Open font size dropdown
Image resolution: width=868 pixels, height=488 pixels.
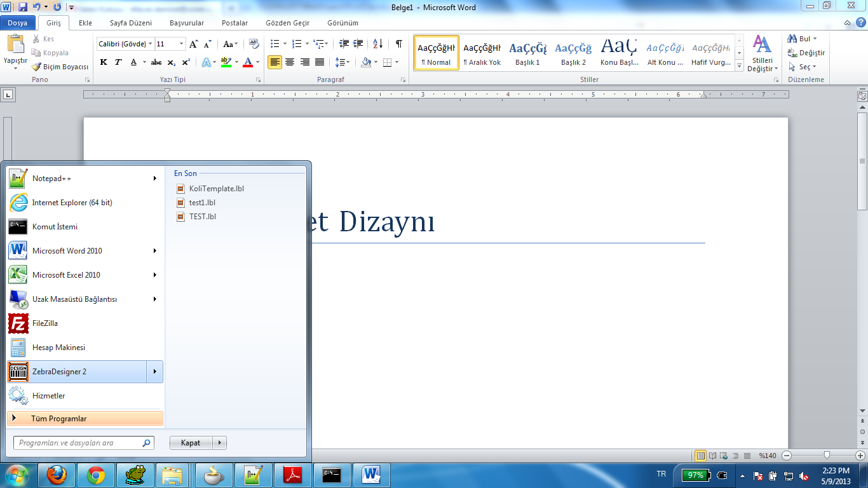click(x=182, y=44)
